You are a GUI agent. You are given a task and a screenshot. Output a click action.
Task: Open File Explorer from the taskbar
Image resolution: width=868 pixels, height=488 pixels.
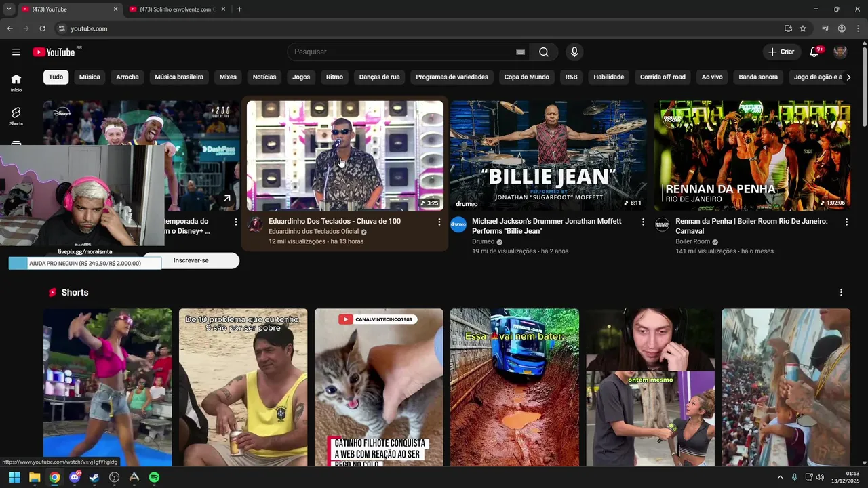(35, 477)
